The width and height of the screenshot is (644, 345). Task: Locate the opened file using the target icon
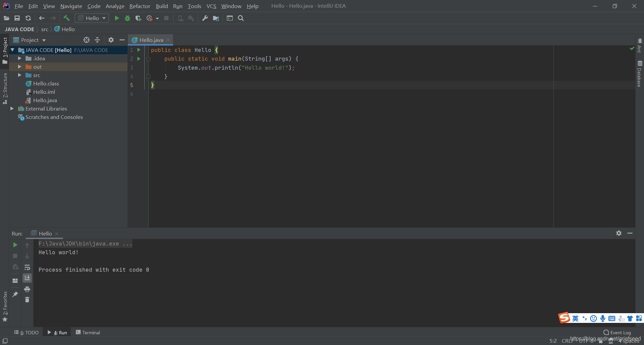coord(87,40)
